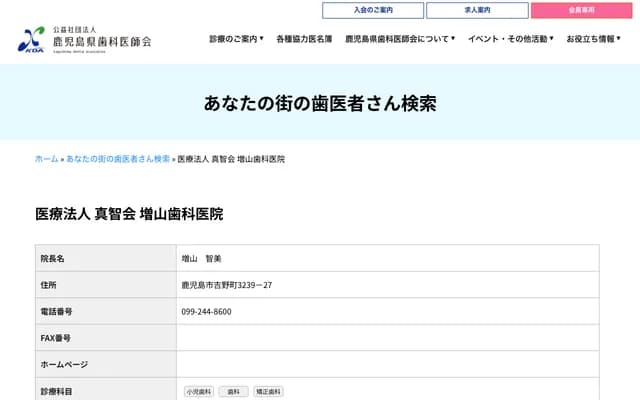Expand the 診療のご案内 menu
The image size is (640, 400).
(236, 39)
